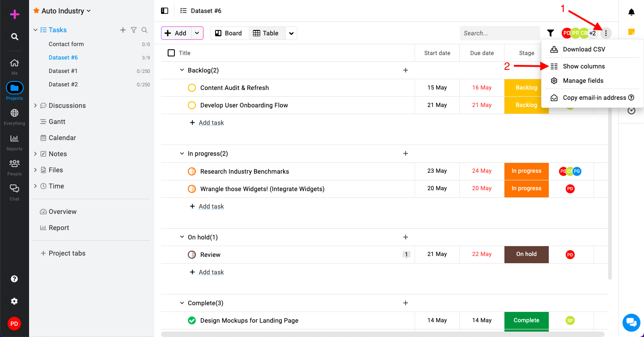This screenshot has height=337, width=644.
Task: Click the help icon beside Copy email-in address
Action: click(x=631, y=98)
